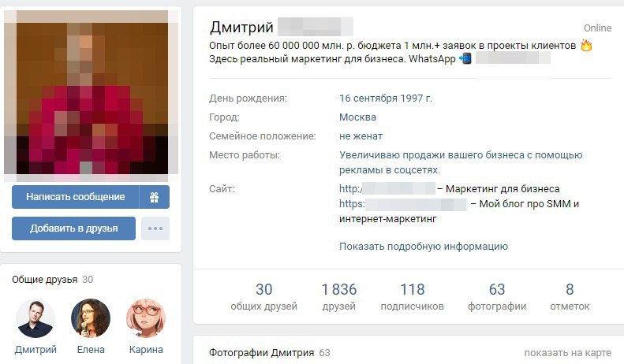Open the 'Общие друзья' section header
This screenshot has width=624, height=364.
pyautogui.click(x=44, y=280)
